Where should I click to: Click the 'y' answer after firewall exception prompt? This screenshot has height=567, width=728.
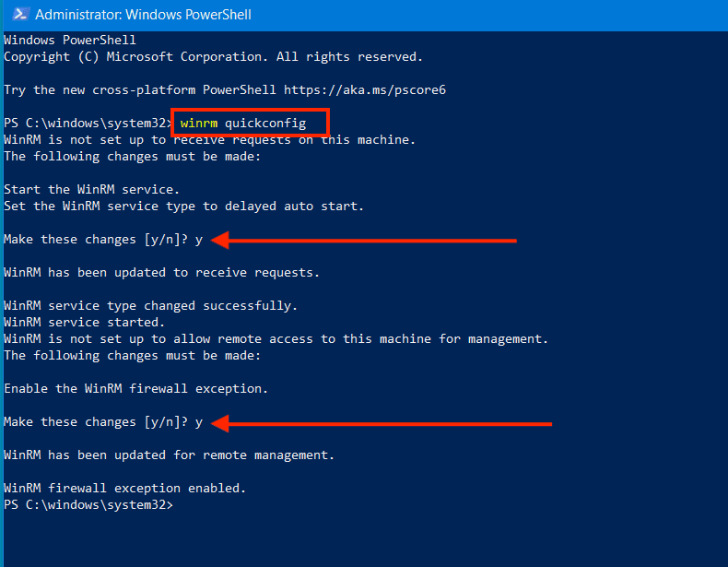198,422
